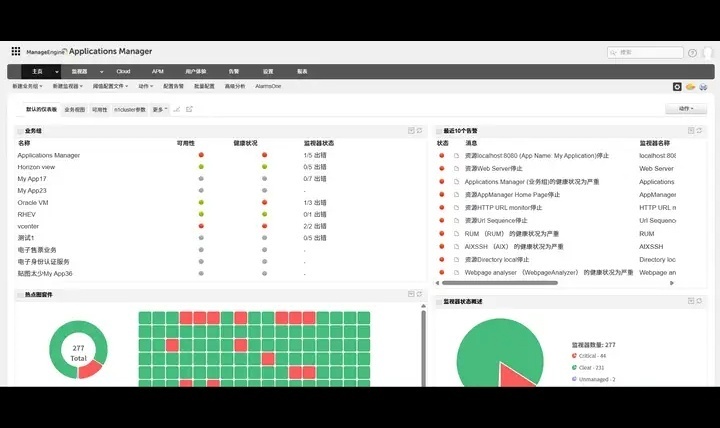Click the heatmap widget vertical scrollbar

tap(423, 348)
